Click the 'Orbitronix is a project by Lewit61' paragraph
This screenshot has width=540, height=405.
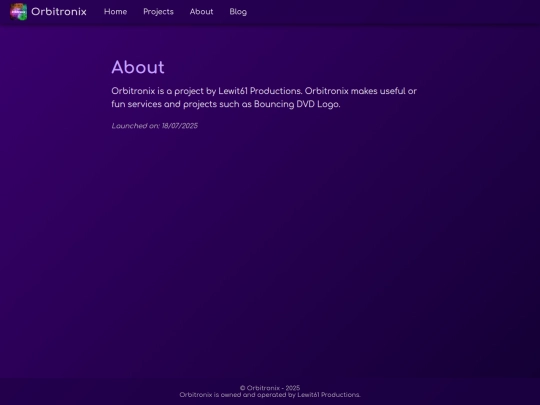(x=264, y=97)
